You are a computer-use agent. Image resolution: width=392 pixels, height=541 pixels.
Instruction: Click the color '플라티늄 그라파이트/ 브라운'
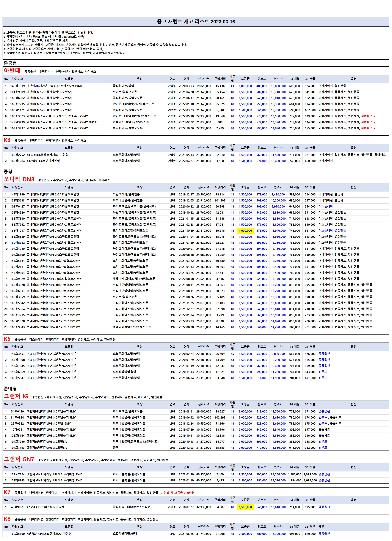pos(132,507)
